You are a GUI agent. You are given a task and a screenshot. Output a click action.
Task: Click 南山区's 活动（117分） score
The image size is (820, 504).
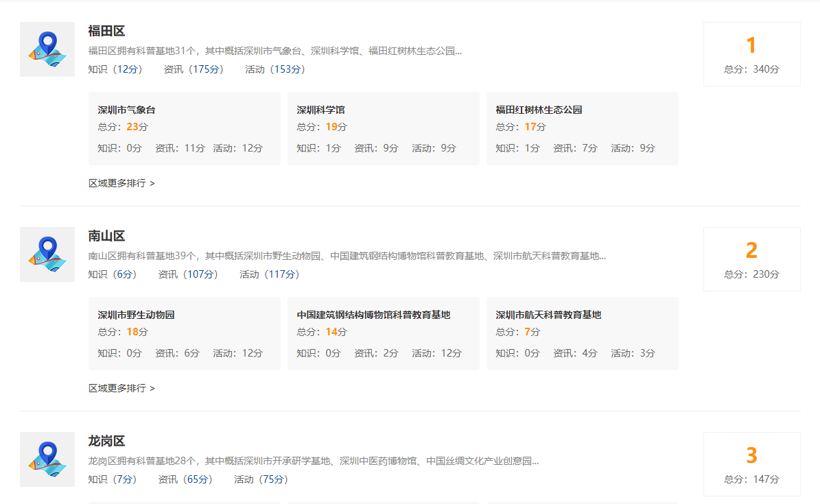click(270, 274)
